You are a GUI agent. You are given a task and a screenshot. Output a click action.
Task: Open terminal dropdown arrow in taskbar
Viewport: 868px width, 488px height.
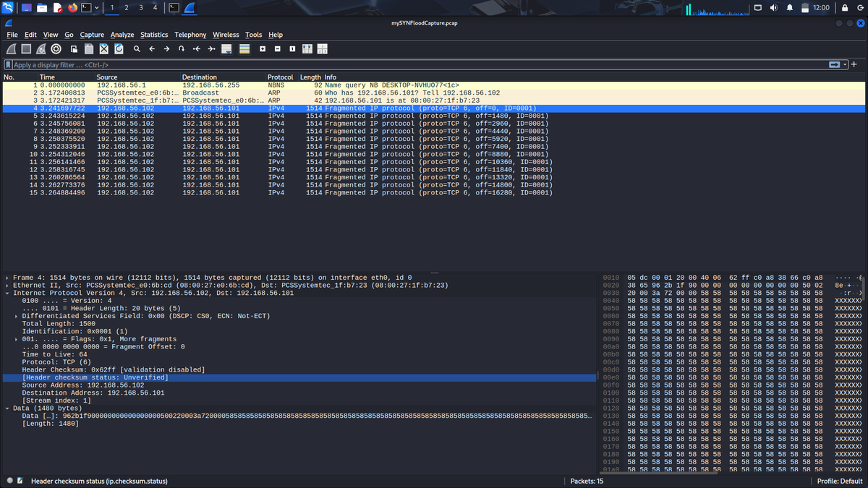pos(97,7)
